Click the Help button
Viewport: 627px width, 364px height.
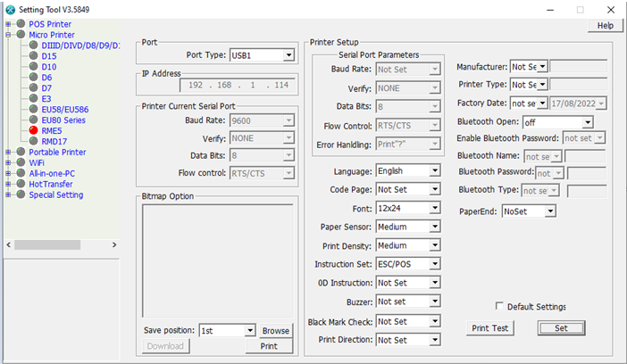coord(605,26)
